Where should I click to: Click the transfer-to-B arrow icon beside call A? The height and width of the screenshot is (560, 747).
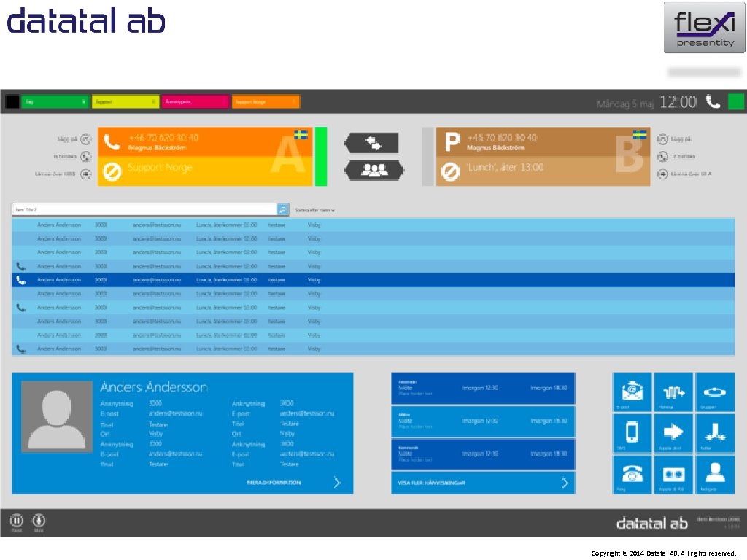tap(86, 174)
